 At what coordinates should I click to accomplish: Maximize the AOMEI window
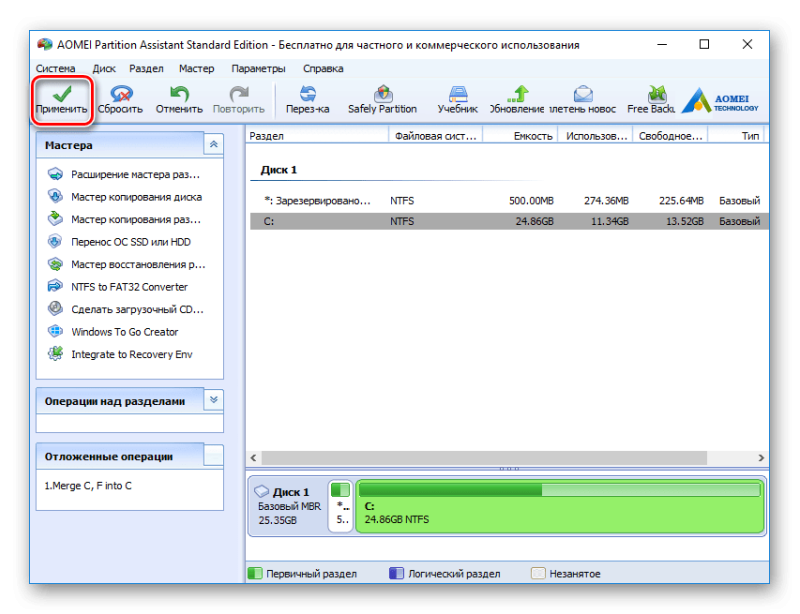pyautogui.click(x=704, y=44)
